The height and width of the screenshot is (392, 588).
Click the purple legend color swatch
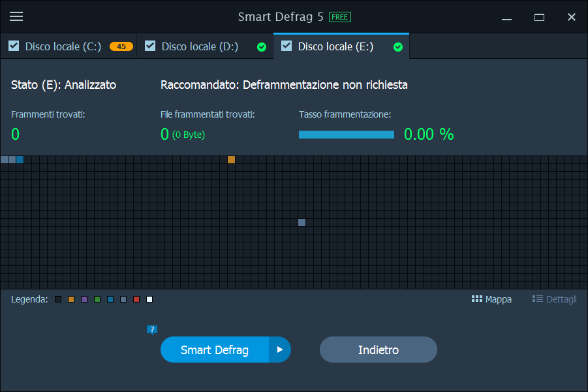pos(84,299)
